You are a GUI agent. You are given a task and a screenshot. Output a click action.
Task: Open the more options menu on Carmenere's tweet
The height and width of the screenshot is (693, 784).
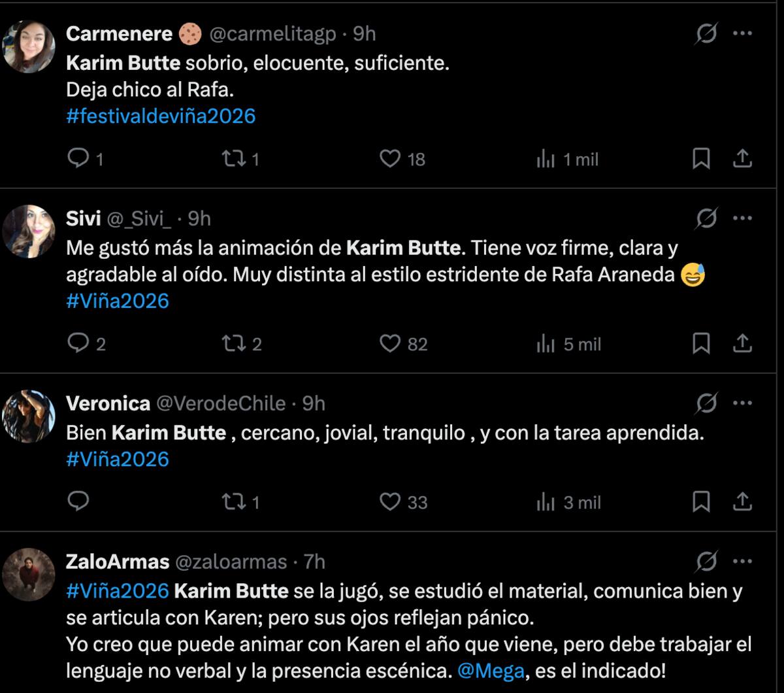tap(742, 33)
